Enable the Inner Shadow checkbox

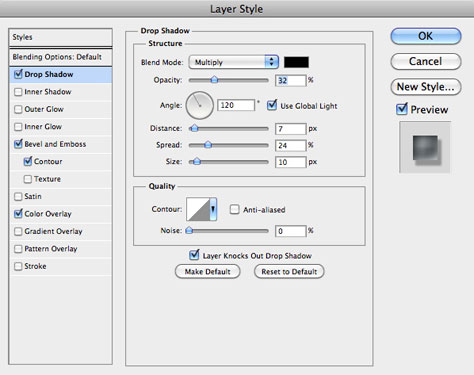[18, 92]
